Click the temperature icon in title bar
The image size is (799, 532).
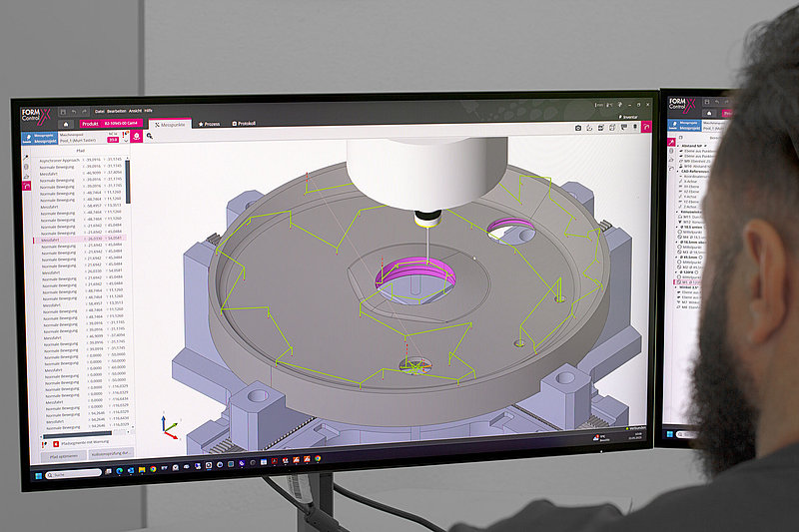click(x=609, y=105)
